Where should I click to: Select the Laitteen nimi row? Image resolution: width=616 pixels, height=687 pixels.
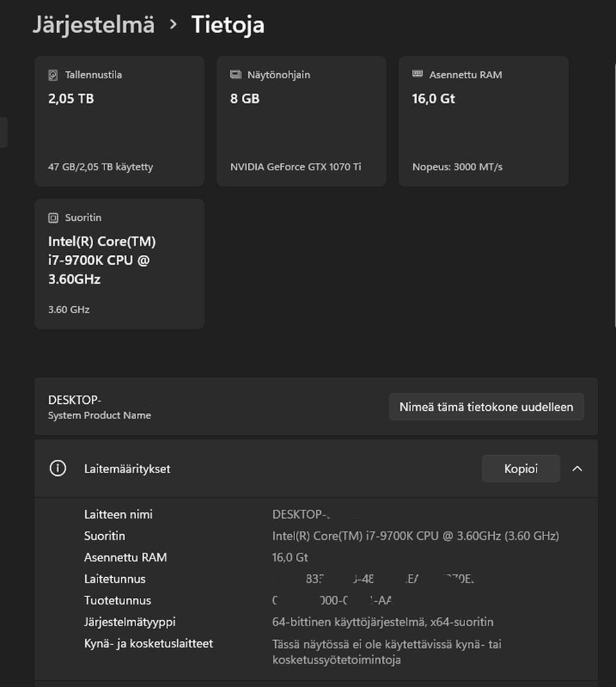(119, 514)
